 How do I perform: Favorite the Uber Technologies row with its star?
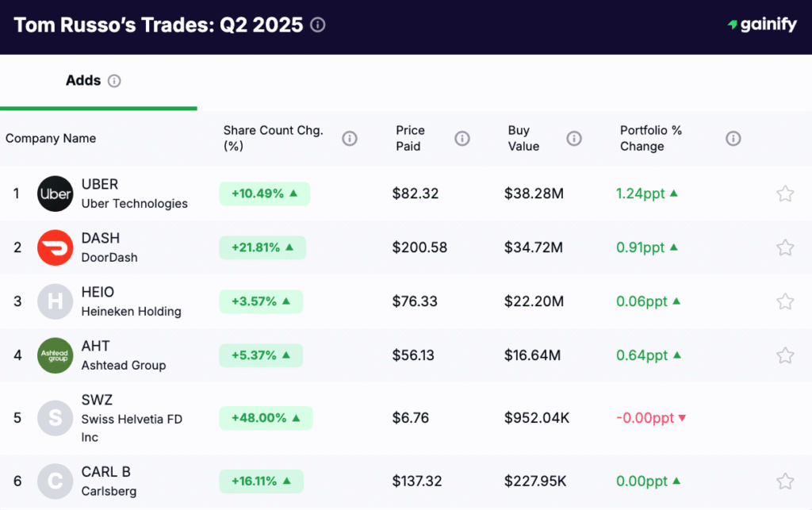coord(785,193)
